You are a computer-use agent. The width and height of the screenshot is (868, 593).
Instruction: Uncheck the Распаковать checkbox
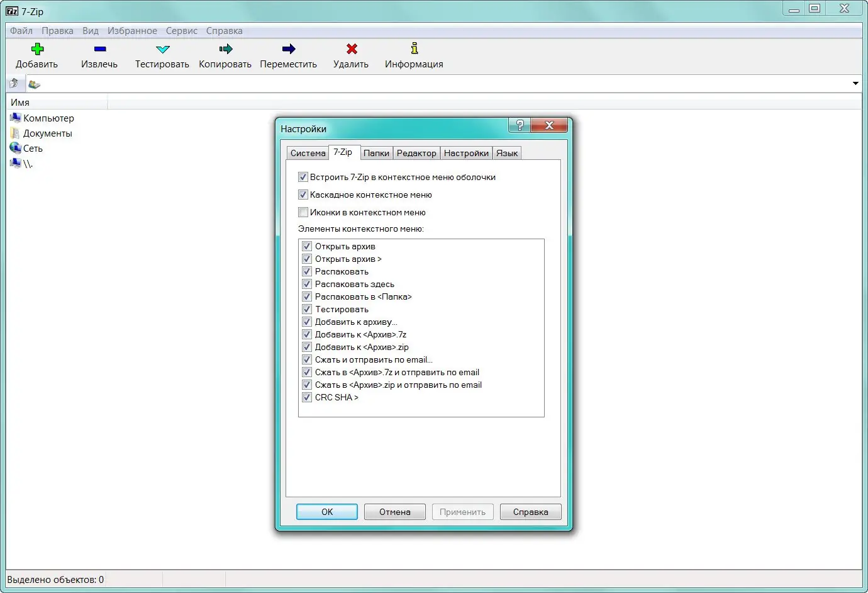[x=307, y=271]
